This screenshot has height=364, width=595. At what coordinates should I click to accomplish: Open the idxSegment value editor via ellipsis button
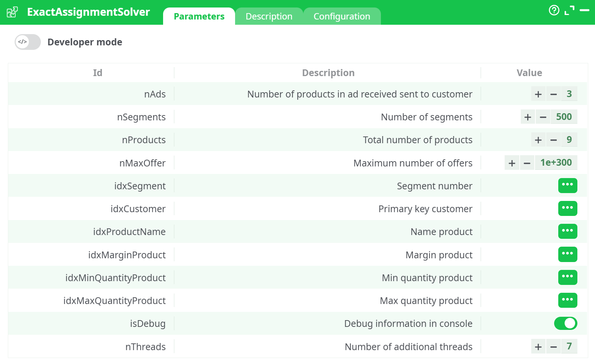568,186
